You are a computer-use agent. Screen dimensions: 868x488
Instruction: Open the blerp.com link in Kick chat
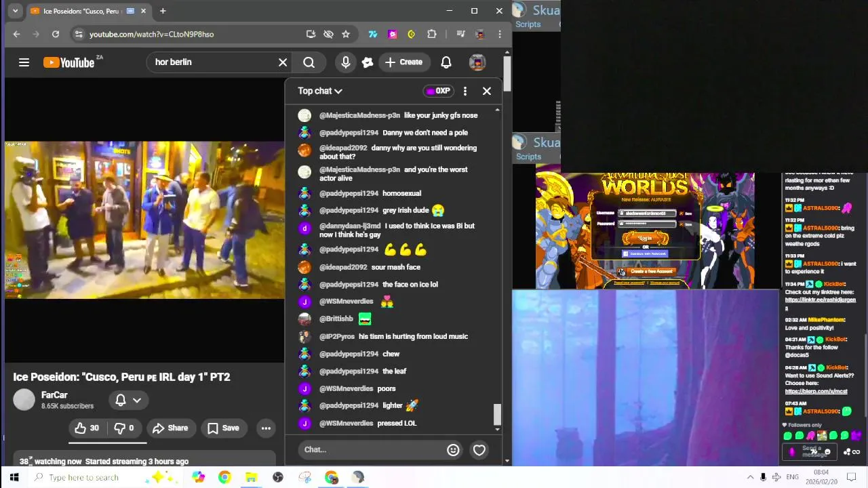coord(816,391)
